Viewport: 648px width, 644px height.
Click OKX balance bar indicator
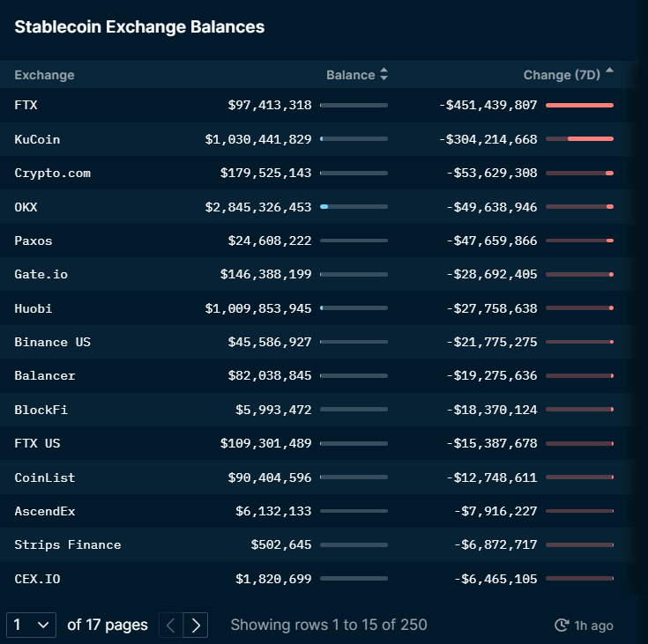tap(354, 207)
